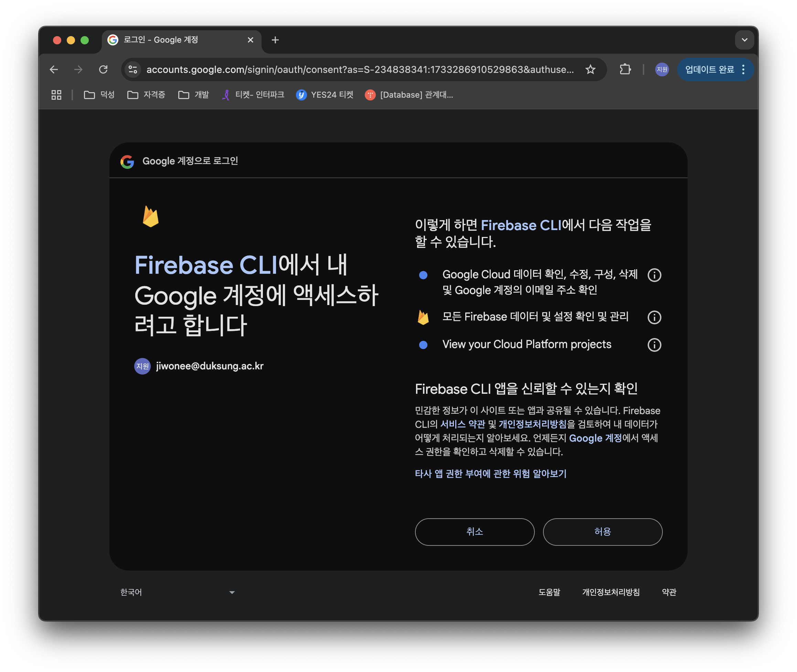Open a new tab with plus button

click(x=275, y=40)
